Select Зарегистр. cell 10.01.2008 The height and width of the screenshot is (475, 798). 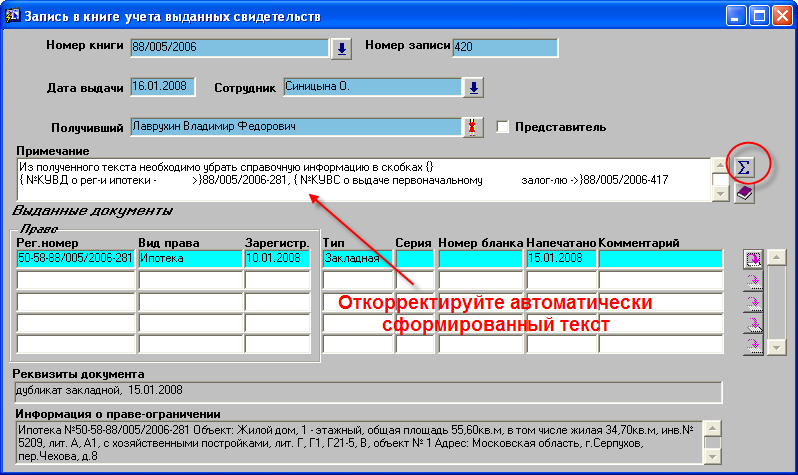point(277,259)
